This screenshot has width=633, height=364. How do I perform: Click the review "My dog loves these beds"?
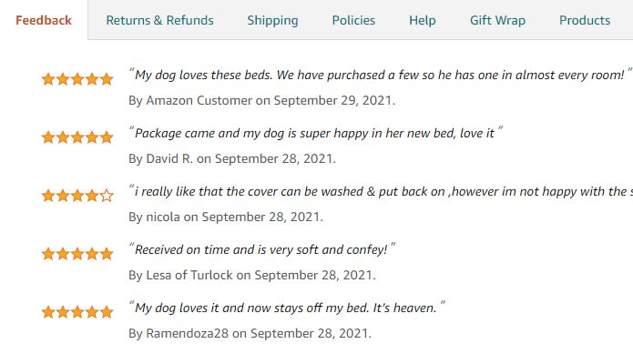[380, 75]
